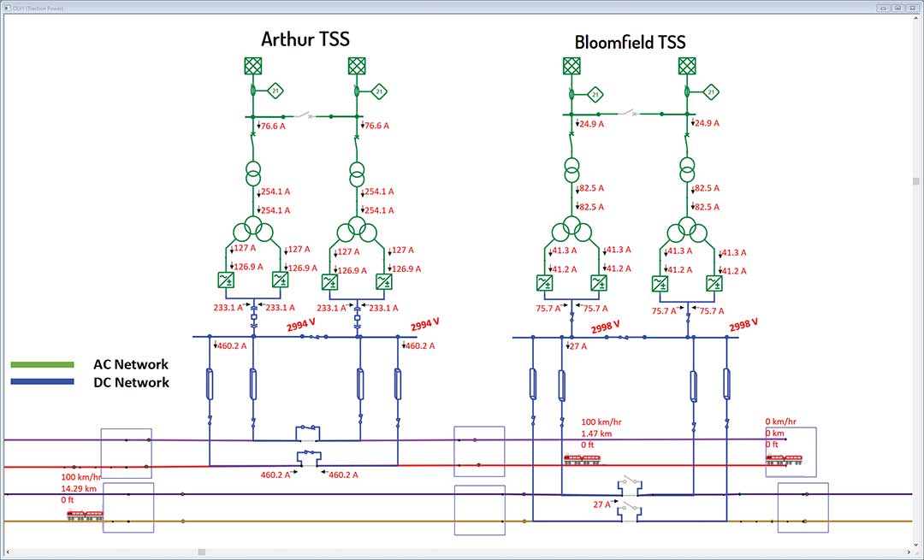
Task: Click the right power grid symbol at Bloomfield TSS
Action: click(x=688, y=64)
